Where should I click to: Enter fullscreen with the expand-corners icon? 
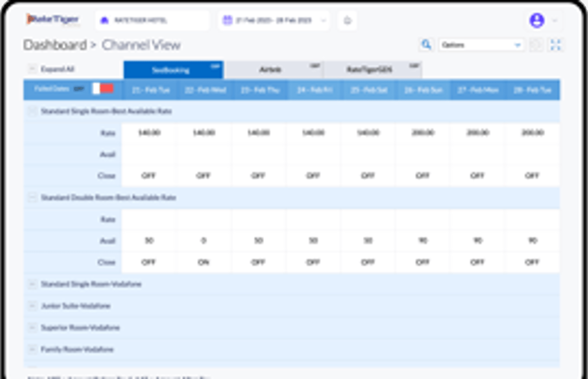click(556, 45)
